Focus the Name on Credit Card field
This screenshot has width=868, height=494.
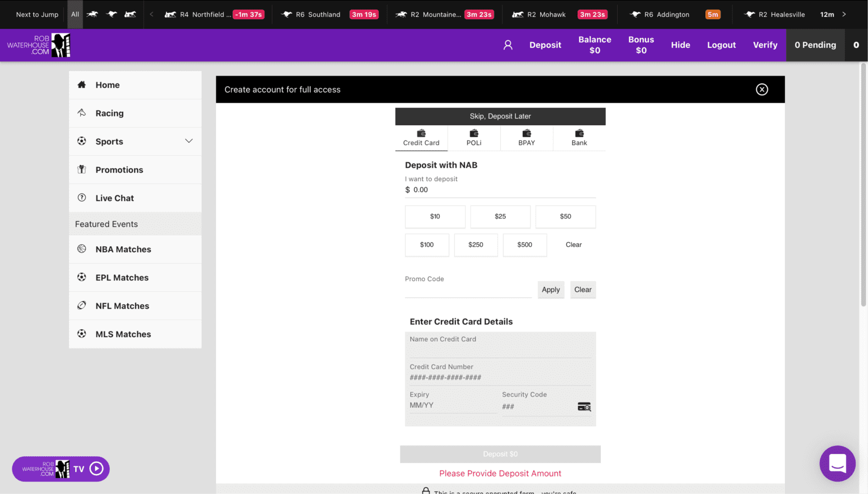[x=500, y=351]
